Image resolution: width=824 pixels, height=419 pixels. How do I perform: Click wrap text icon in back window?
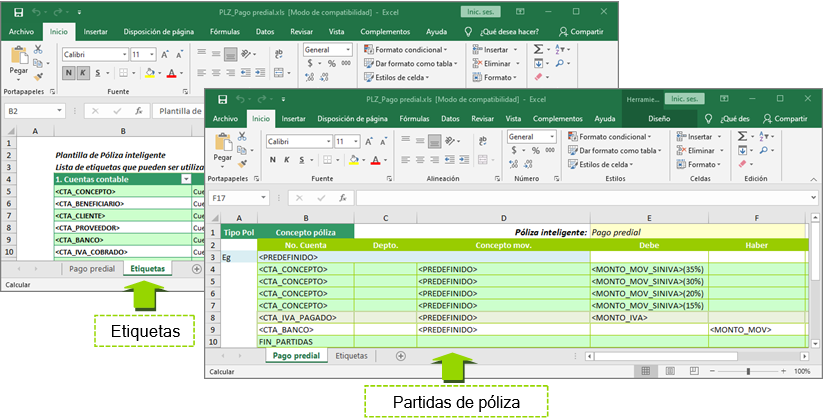tap(279, 54)
